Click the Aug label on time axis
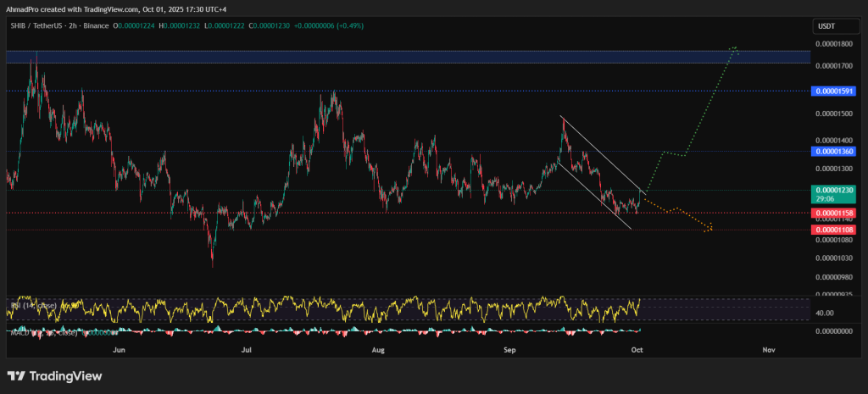This screenshot has width=868, height=394. (x=379, y=349)
